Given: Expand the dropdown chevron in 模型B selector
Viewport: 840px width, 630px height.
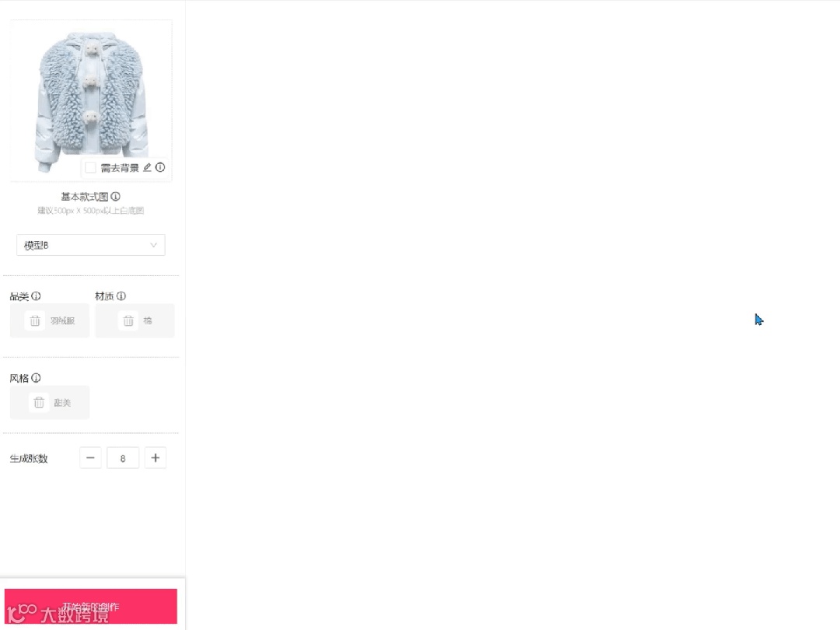Looking at the screenshot, I should coord(153,245).
